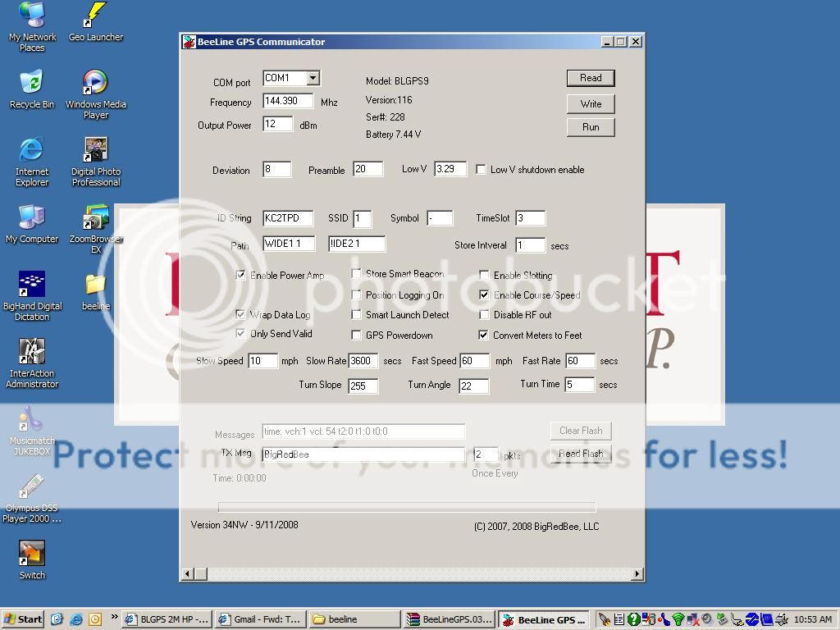Click the Slow Rate field showing 3600
This screenshot has height=630, width=840.
[363, 361]
